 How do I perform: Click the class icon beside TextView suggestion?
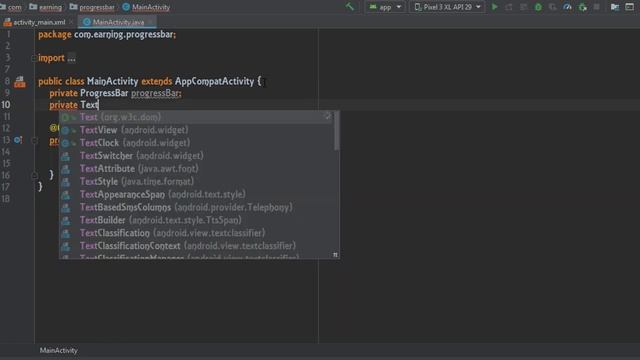click(65, 131)
